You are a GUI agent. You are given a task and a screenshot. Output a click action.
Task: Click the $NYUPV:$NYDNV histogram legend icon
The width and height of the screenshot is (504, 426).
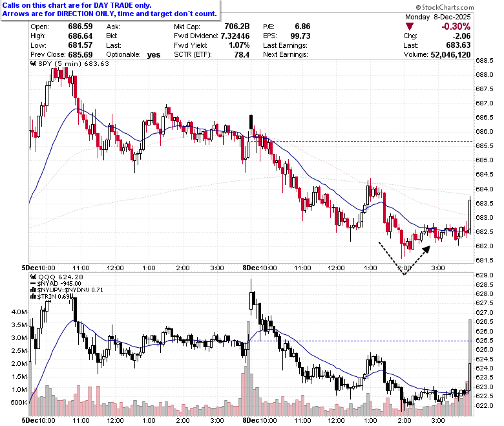[34, 290]
